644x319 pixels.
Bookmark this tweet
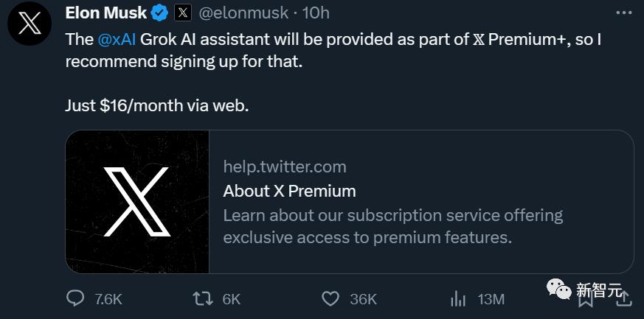(586, 299)
